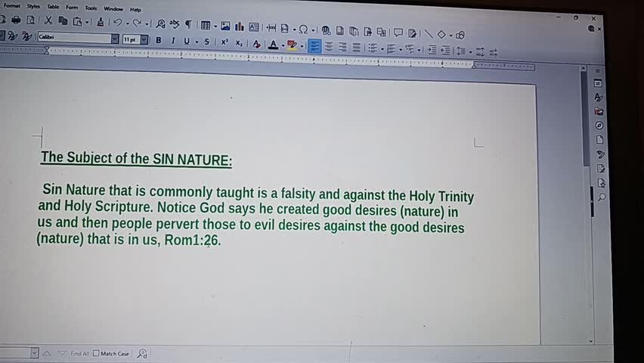The height and width of the screenshot is (363, 644).
Task: Open the font name dropdown
Action: point(115,39)
